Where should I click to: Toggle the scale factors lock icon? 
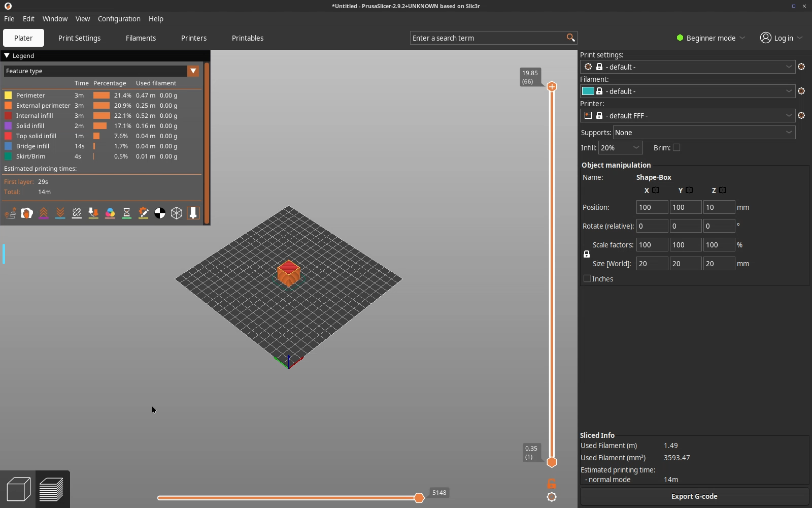587,254
